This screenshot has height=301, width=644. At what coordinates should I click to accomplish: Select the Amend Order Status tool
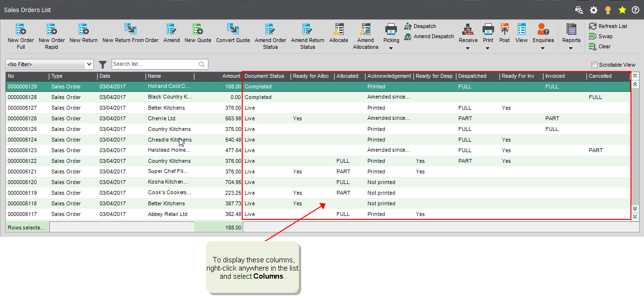point(270,34)
